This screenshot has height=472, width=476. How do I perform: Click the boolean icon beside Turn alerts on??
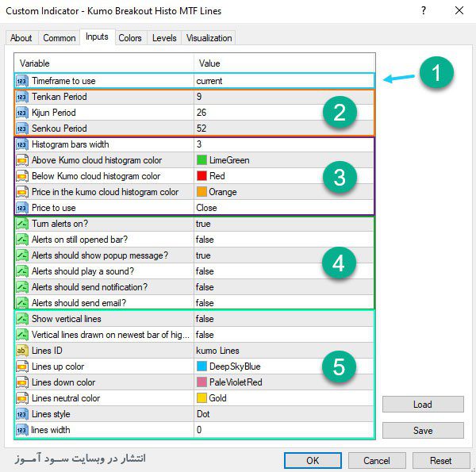(22, 224)
